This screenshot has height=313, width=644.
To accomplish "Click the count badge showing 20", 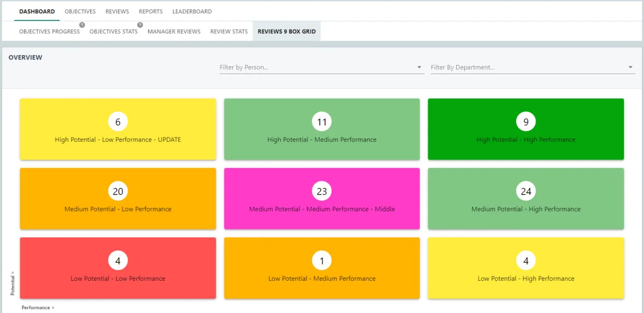I will coord(118,191).
